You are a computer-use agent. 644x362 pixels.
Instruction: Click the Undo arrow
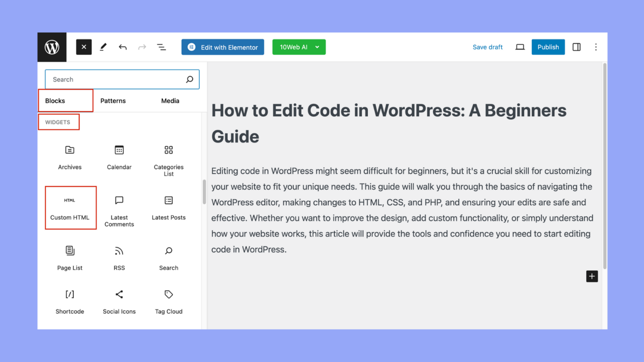123,47
